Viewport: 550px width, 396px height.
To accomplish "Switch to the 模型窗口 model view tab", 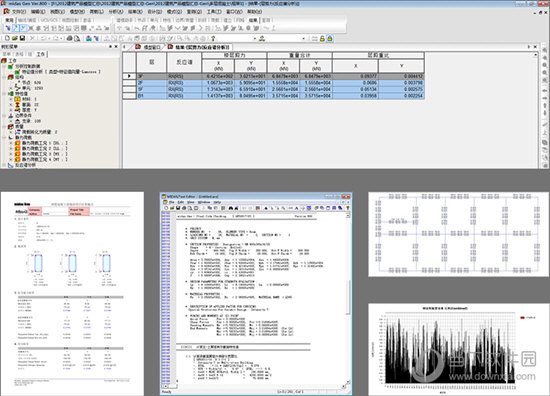I will [x=148, y=47].
